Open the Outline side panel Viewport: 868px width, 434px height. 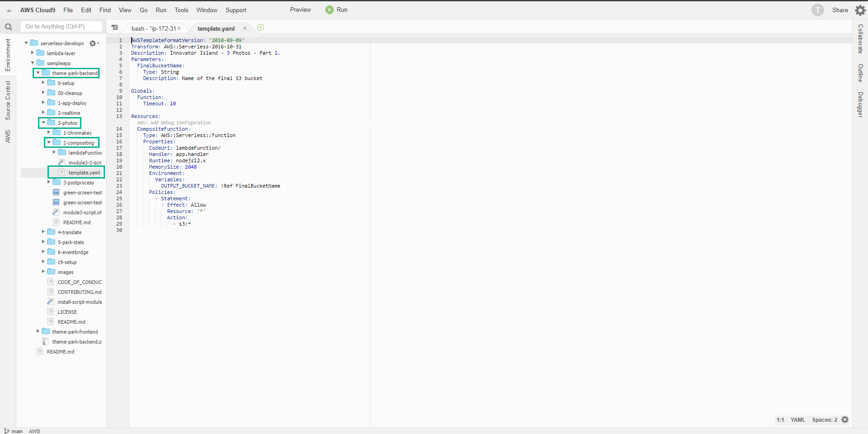pos(860,73)
